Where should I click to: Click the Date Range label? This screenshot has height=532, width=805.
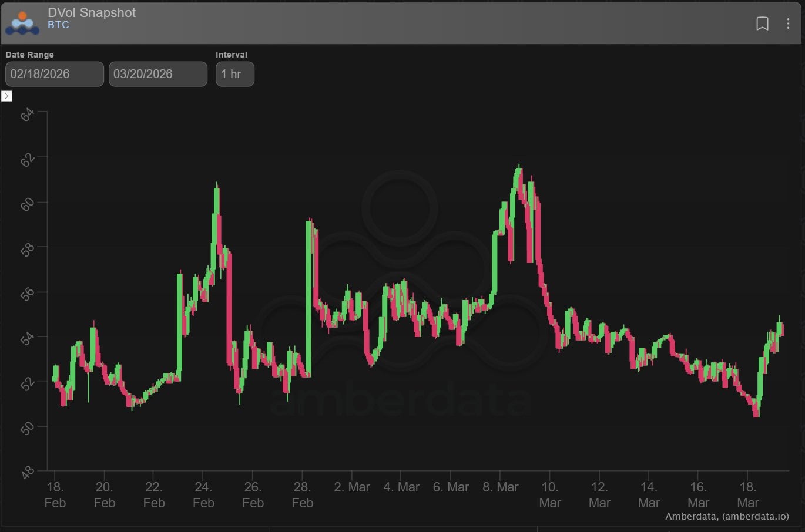click(29, 55)
